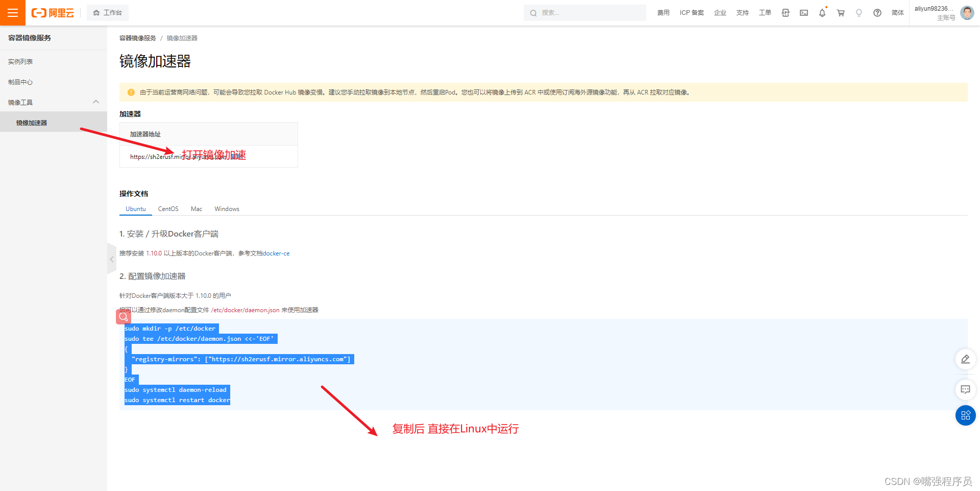
Task: Open the help question mark icon
Action: click(x=877, y=13)
